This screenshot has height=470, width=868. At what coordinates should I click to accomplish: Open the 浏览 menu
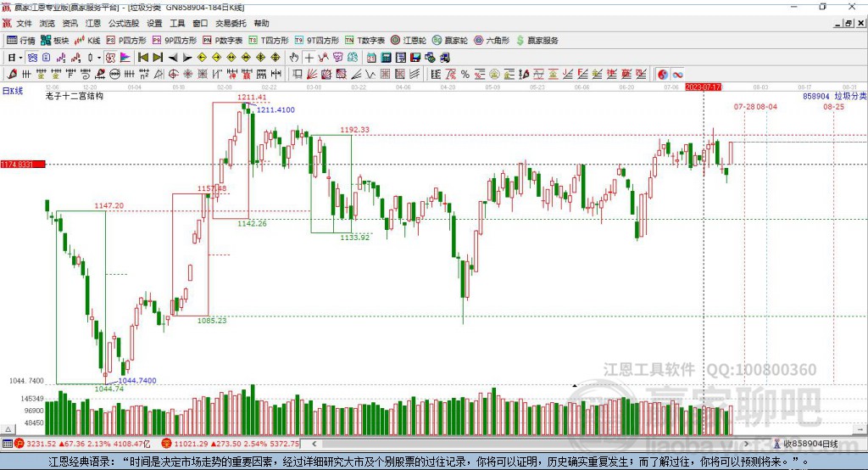coord(47,23)
